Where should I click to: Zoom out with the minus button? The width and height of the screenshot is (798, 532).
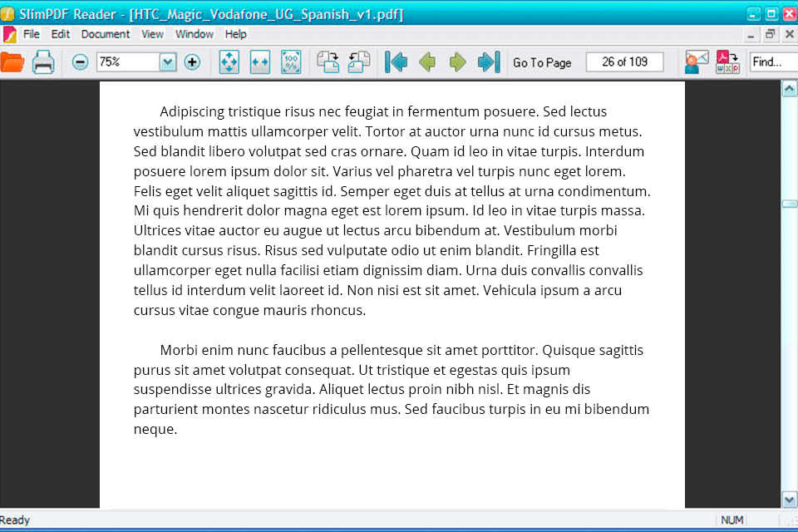(80, 62)
